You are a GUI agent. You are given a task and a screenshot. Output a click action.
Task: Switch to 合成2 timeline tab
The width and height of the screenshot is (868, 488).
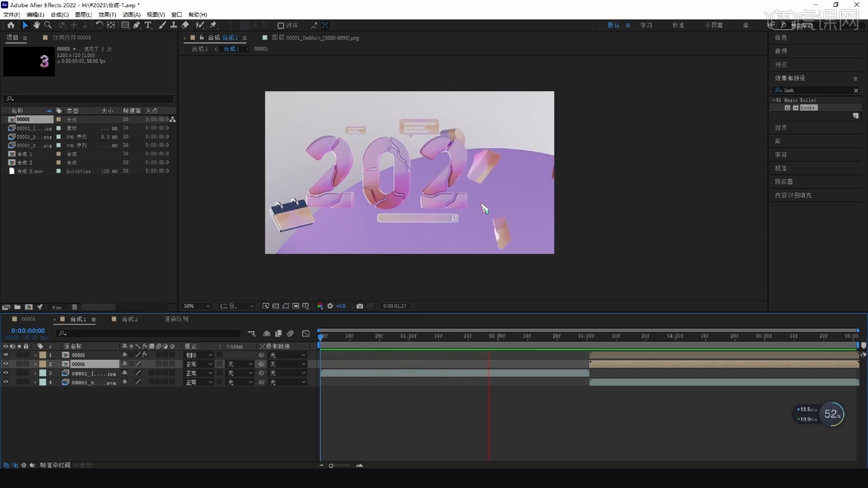pyautogui.click(x=130, y=319)
